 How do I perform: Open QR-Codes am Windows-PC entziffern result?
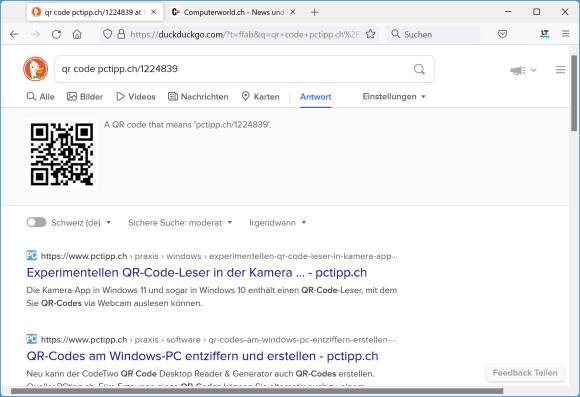pyautogui.click(x=202, y=356)
